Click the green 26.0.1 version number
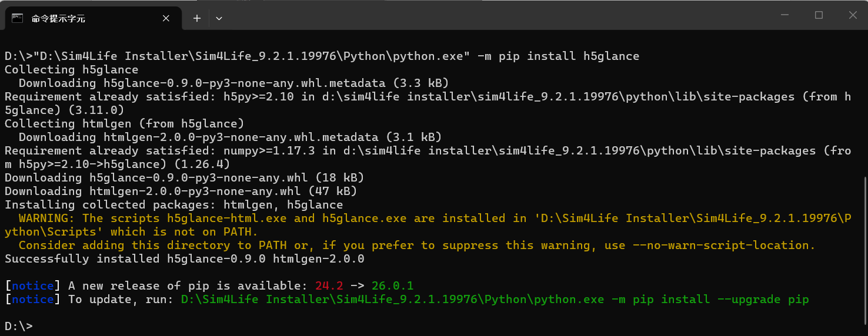The image size is (868, 336). pyautogui.click(x=392, y=286)
